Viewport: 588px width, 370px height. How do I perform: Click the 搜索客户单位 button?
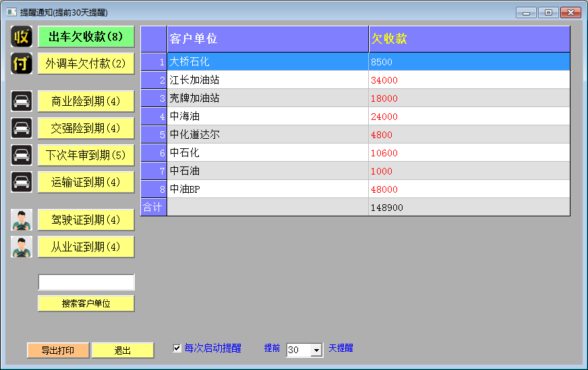pos(86,303)
